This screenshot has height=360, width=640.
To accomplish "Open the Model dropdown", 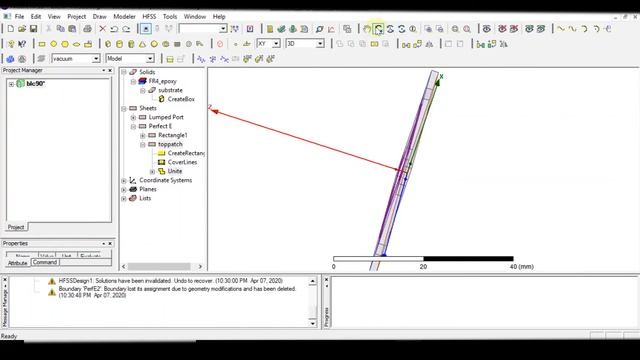I will click(150, 59).
